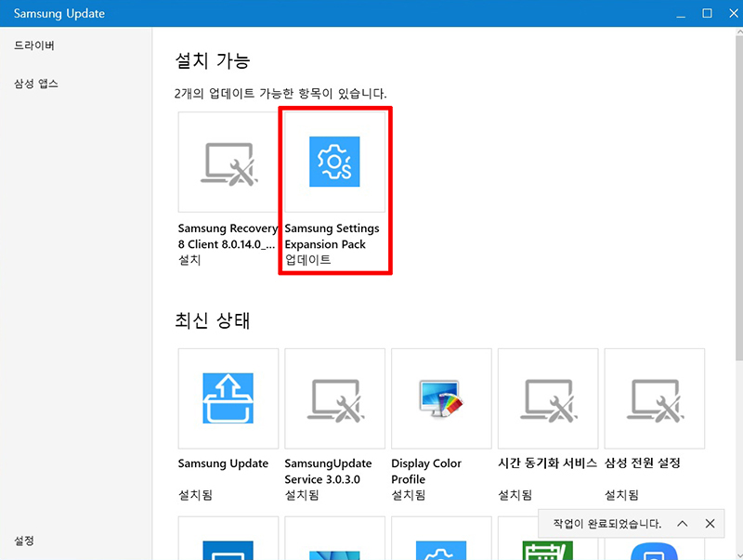
Task: Click the 최신 상태 heading
Action: point(213,320)
